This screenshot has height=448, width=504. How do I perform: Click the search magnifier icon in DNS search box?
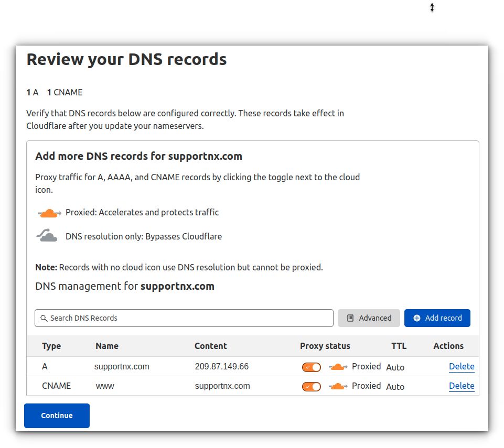click(45, 318)
